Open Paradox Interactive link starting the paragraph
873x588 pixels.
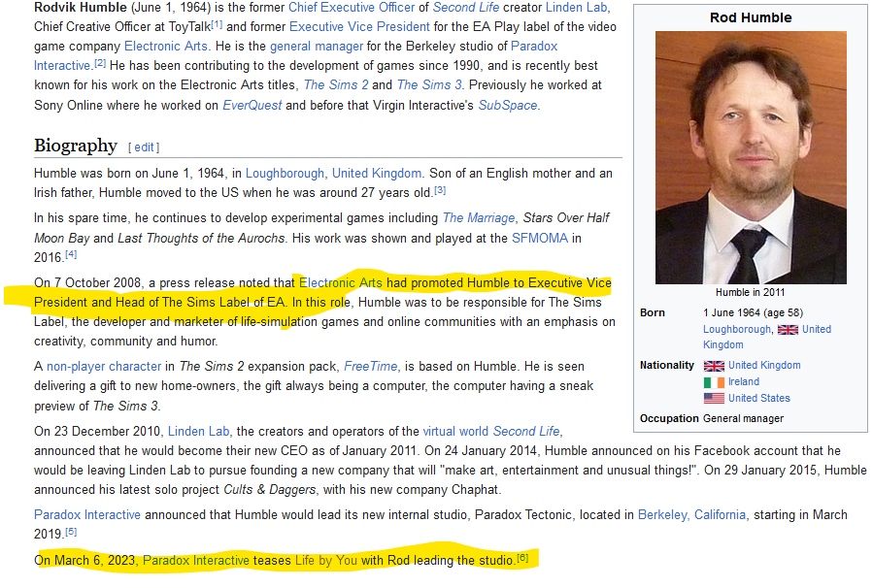click(86, 514)
